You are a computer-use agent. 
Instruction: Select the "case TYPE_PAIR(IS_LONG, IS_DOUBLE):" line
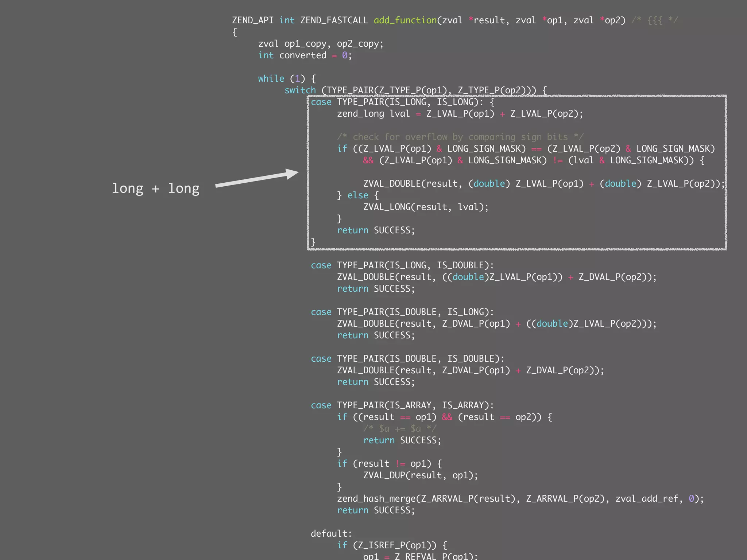click(402, 265)
